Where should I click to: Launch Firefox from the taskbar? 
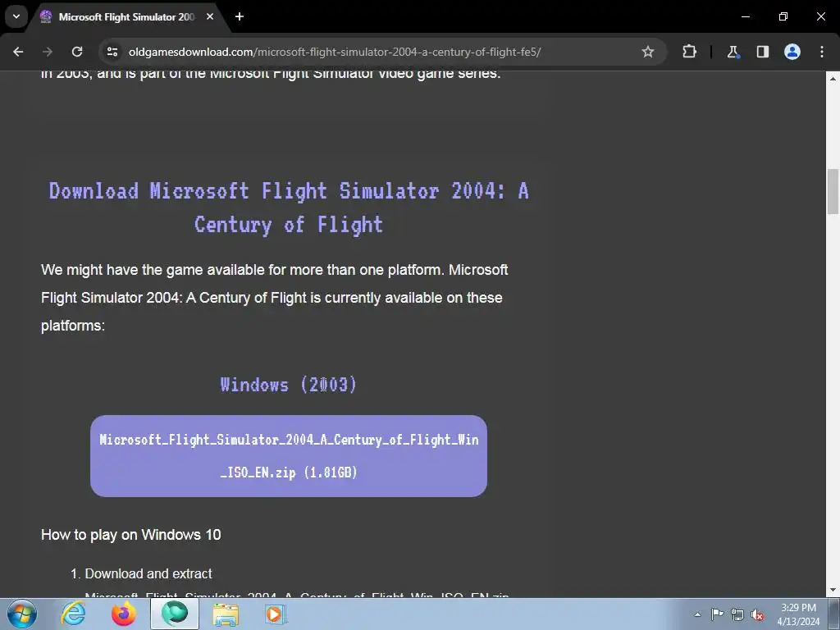coord(124,614)
